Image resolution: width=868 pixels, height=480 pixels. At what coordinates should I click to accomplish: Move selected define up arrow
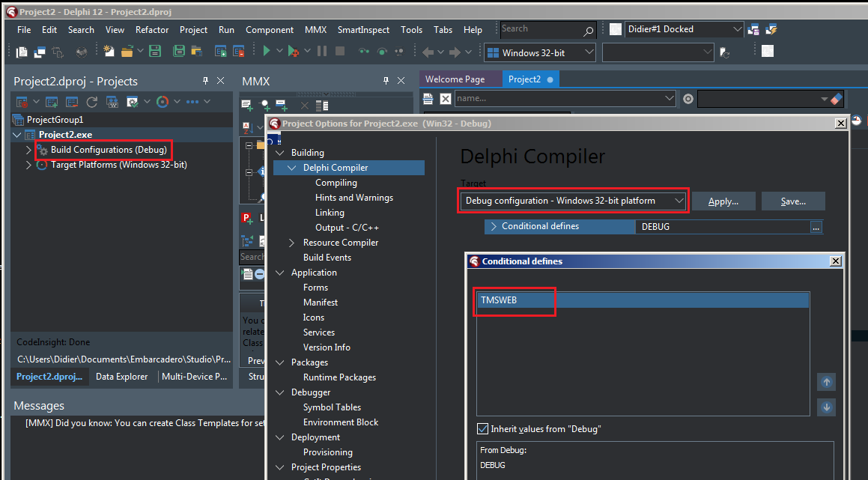click(x=827, y=382)
